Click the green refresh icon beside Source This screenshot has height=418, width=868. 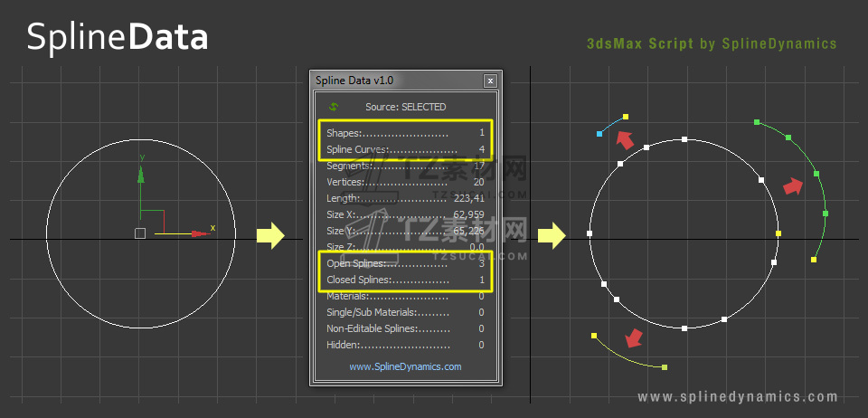tap(334, 107)
